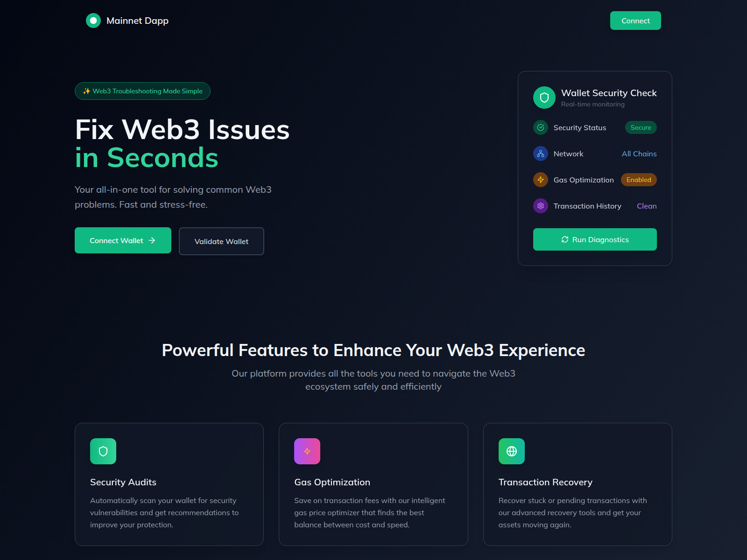This screenshot has height=560, width=747.
Task: Click the Secure status badge
Action: [641, 127]
